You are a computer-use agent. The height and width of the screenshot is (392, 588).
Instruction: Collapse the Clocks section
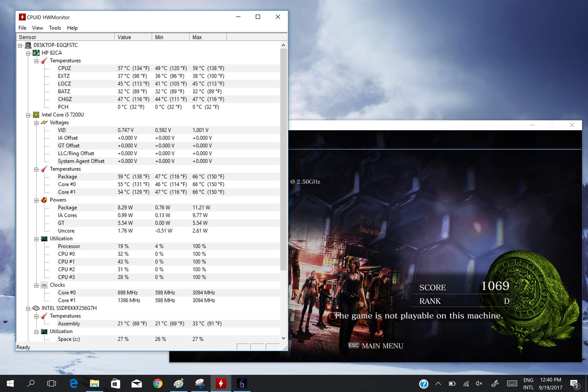tap(36, 285)
